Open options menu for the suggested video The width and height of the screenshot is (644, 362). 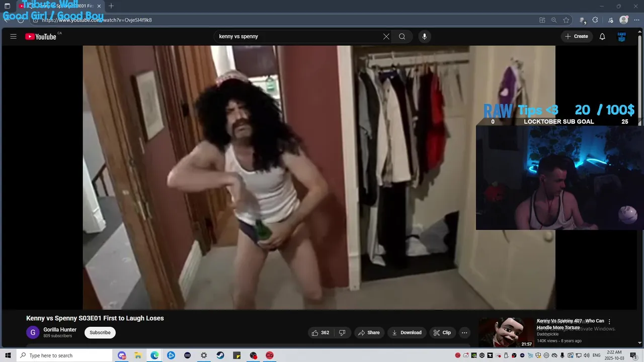click(609, 322)
